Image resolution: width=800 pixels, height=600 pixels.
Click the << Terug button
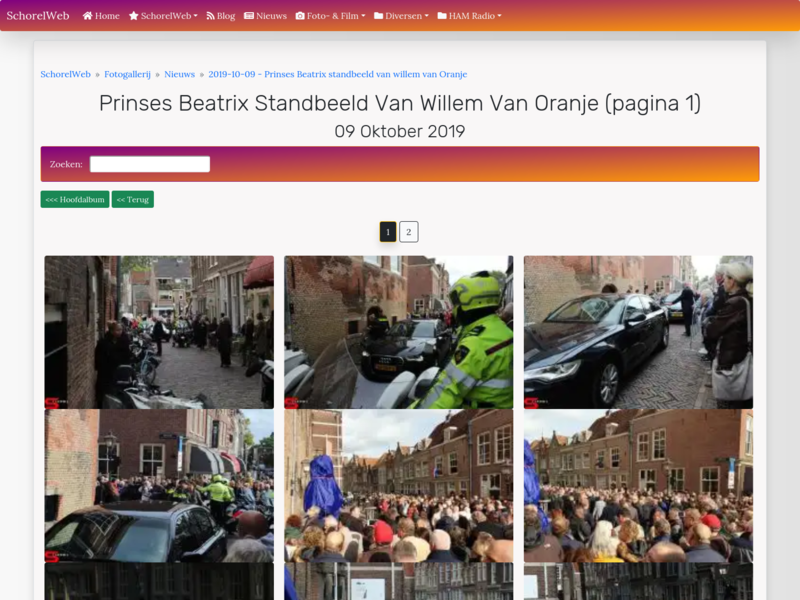(133, 199)
